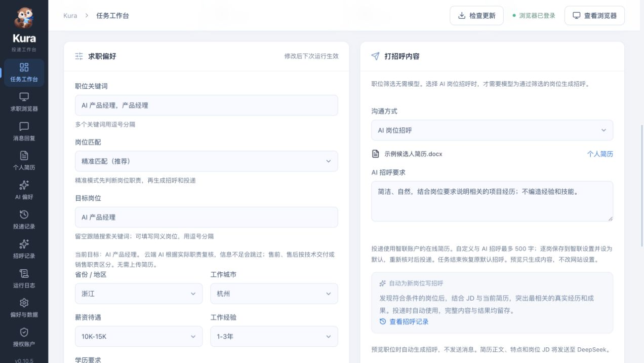This screenshot has height=363, width=644.
Task: Open the 沟通方式 dropdown showing AI 岗位招呼
Action: tap(492, 130)
